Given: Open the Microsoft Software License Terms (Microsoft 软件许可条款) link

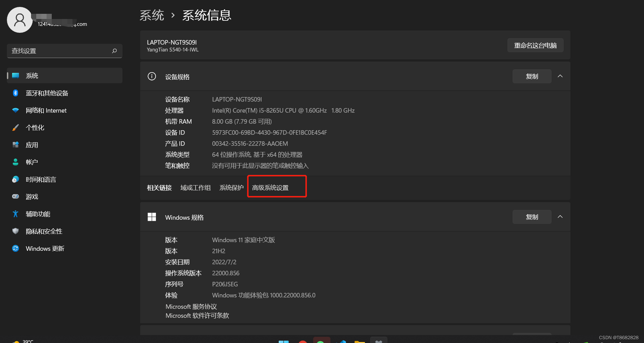Looking at the screenshot, I should (x=197, y=316).
